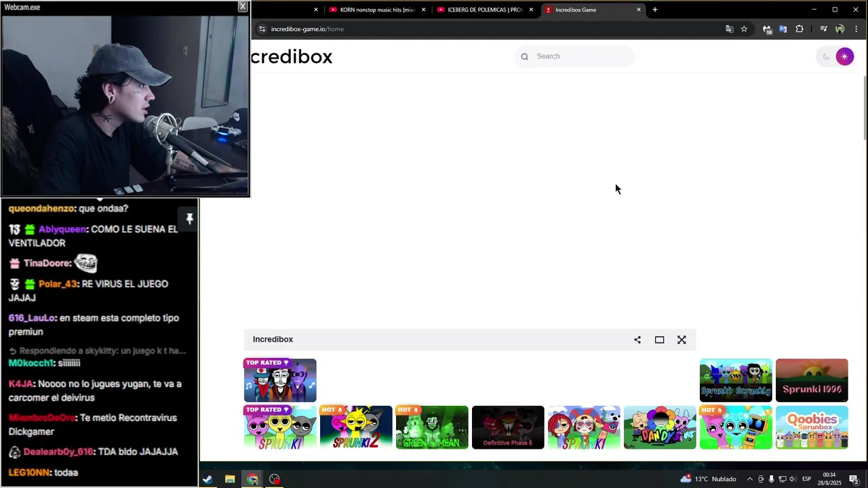Open a new browser tab

[x=655, y=9]
